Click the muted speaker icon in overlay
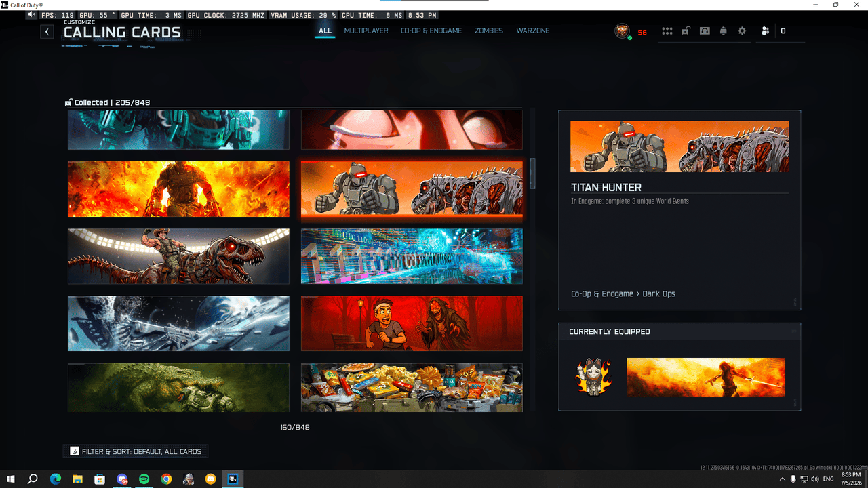This screenshot has height=488, width=868. (33, 15)
